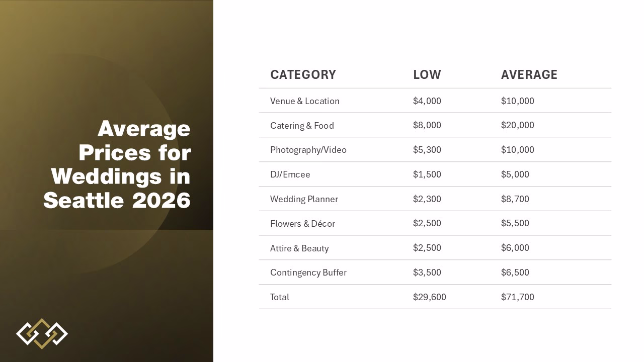
Task: Select the CATEGORY column header
Action: click(x=303, y=75)
